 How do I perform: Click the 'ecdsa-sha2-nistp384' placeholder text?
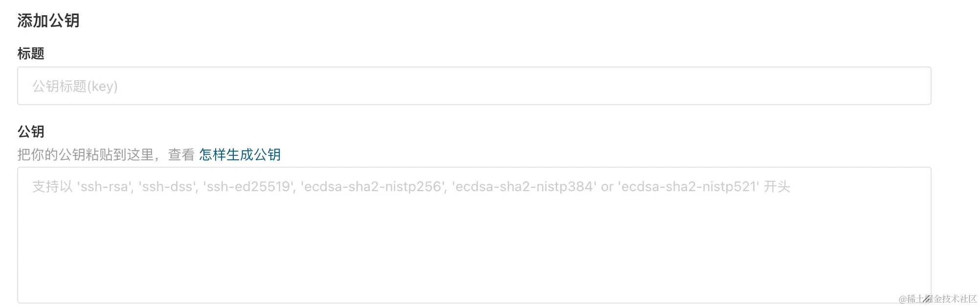(524, 187)
